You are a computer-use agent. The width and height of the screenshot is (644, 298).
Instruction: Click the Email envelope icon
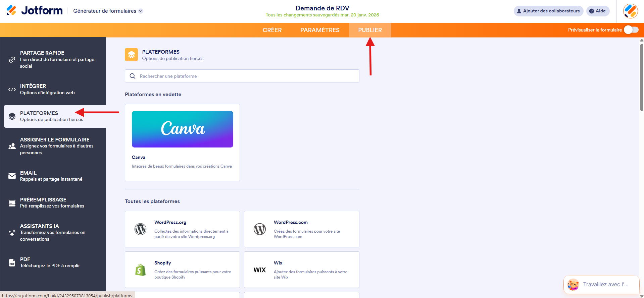click(12, 176)
